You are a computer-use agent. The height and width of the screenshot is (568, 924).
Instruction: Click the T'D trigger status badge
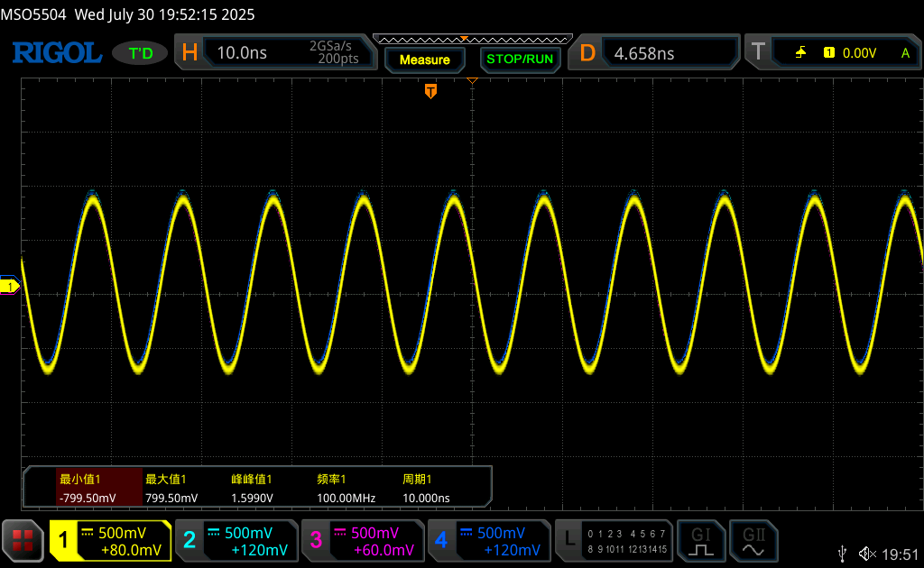click(x=140, y=53)
